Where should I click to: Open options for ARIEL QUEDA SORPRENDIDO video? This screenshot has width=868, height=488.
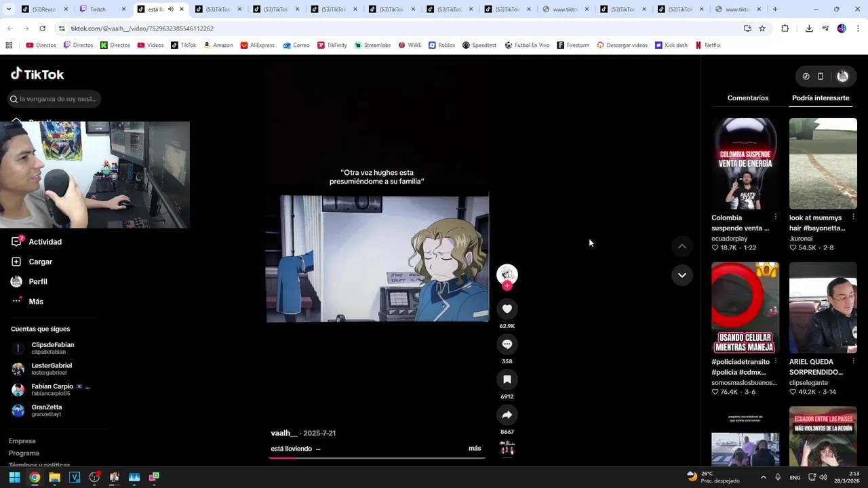click(853, 361)
